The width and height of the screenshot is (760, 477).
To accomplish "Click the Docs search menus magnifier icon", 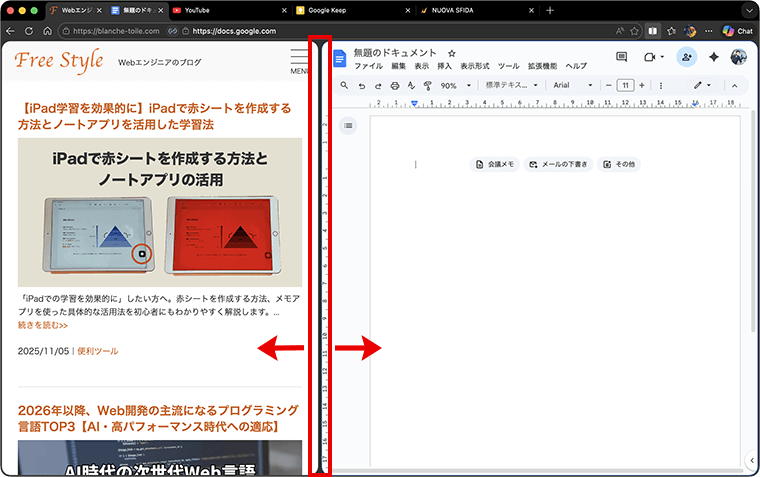I will tap(344, 85).
